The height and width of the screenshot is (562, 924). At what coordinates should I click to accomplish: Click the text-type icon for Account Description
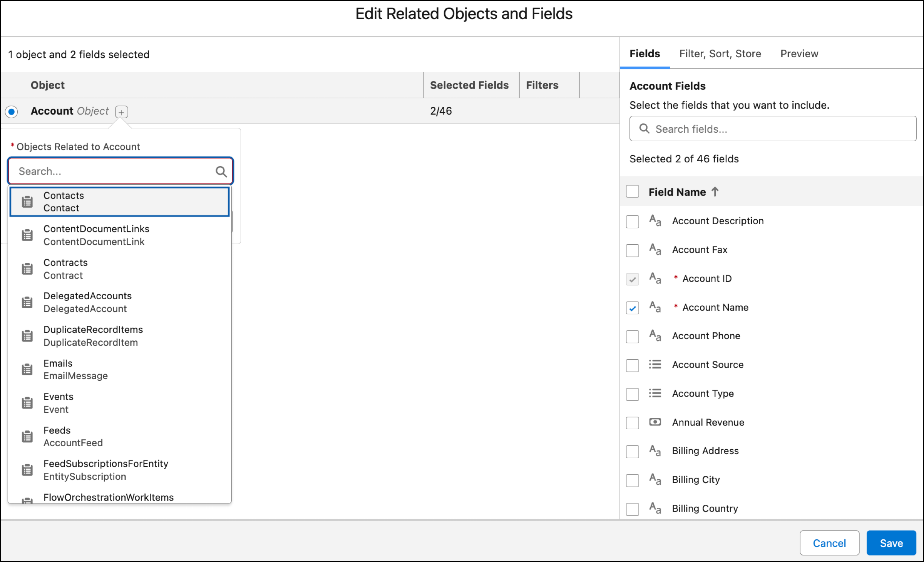point(655,220)
